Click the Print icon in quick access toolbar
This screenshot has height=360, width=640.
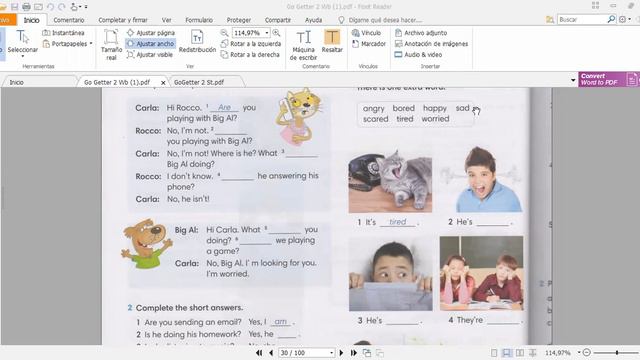pos(26,7)
